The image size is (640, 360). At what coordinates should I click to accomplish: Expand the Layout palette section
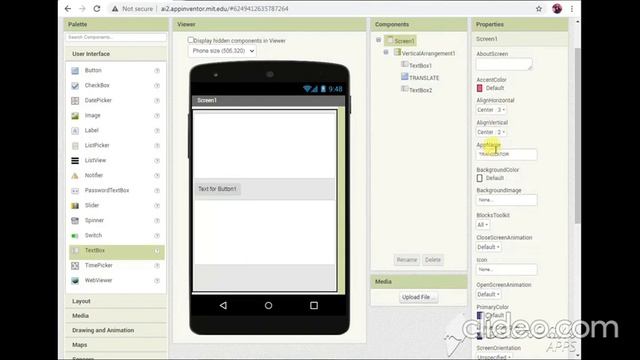pyautogui.click(x=116, y=301)
